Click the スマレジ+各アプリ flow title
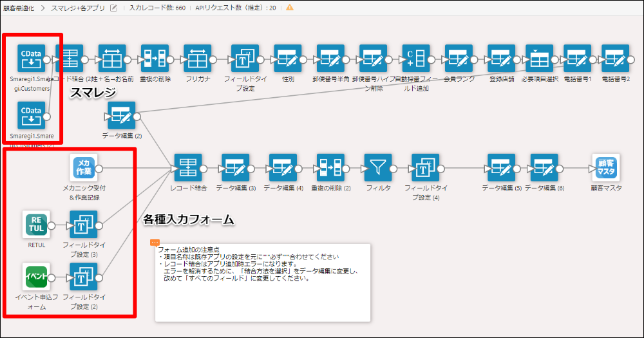This screenshot has height=338, width=644. 78,8
